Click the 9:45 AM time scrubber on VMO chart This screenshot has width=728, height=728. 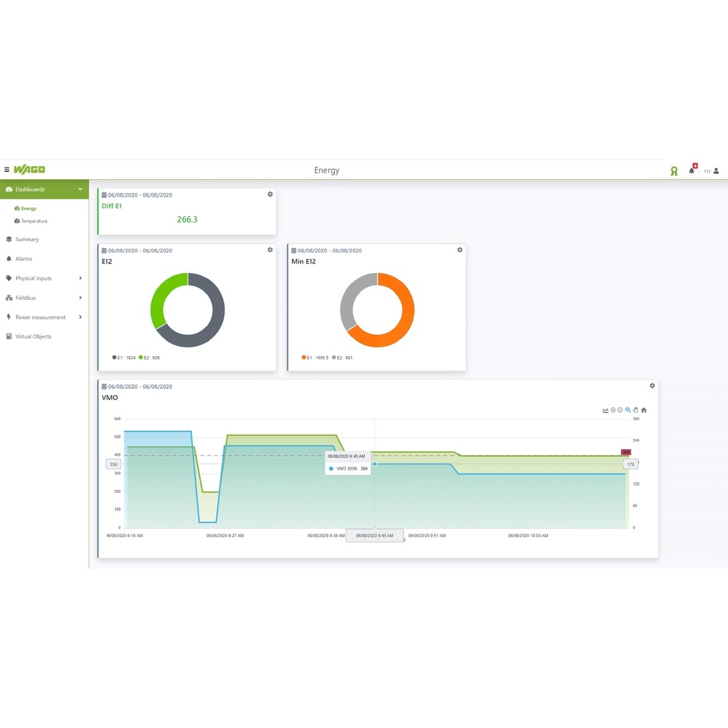pos(374,535)
